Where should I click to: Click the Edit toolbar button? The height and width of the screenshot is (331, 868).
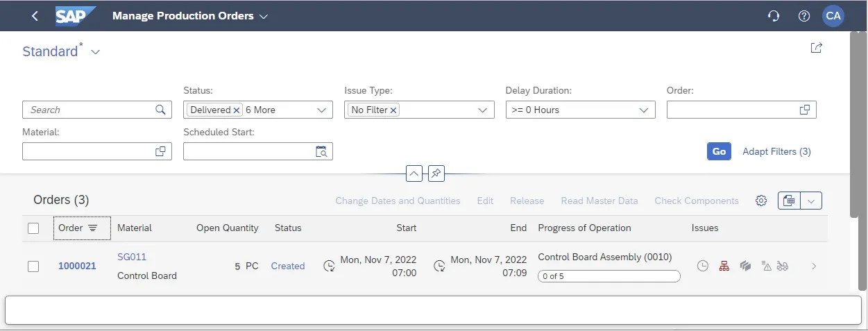click(x=485, y=201)
